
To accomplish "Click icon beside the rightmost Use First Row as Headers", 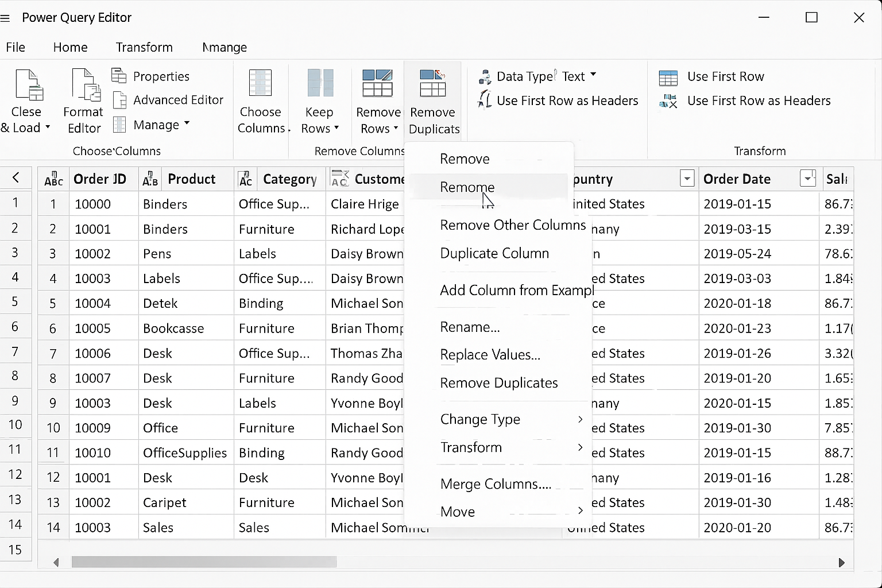I will 668,101.
